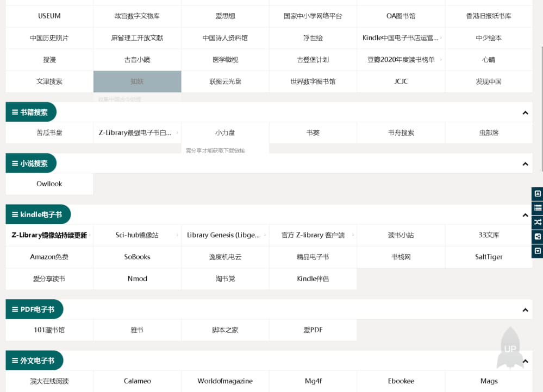
Task: Open the 故宫数字文物库 link
Action: [137, 16]
